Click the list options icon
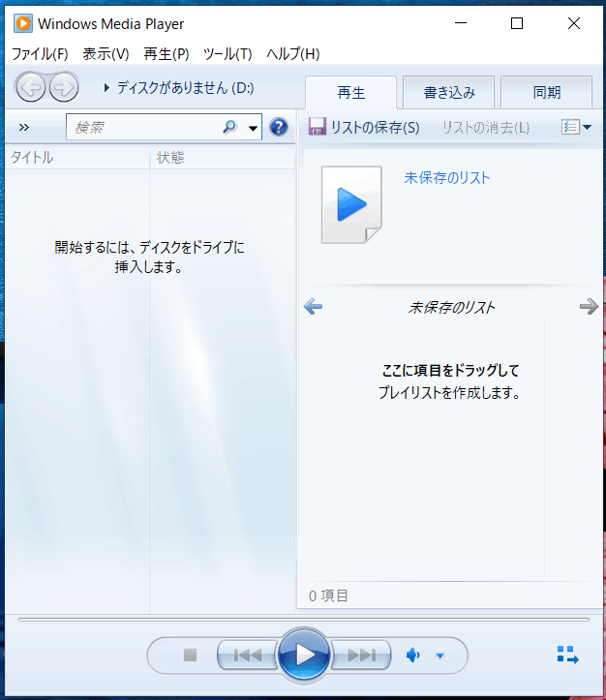 tap(570, 127)
